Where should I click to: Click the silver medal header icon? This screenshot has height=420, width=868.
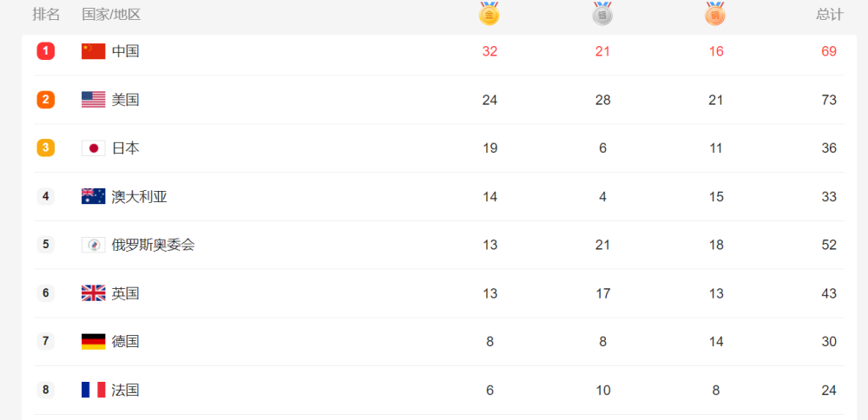pos(602,14)
